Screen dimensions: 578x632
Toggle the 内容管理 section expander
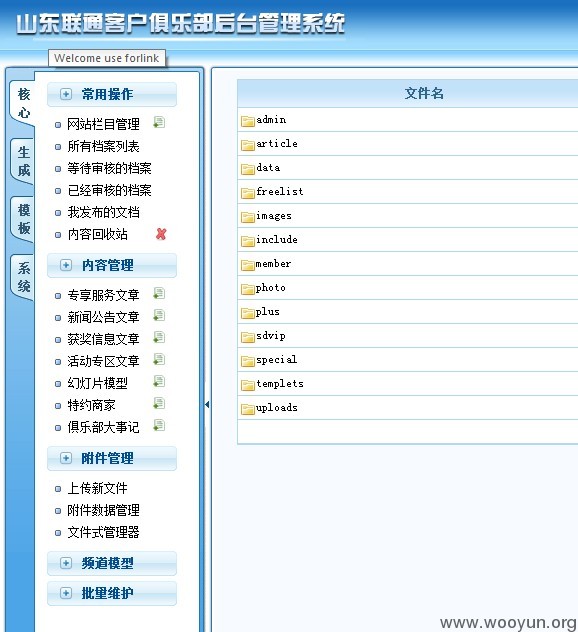coord(66,265)
